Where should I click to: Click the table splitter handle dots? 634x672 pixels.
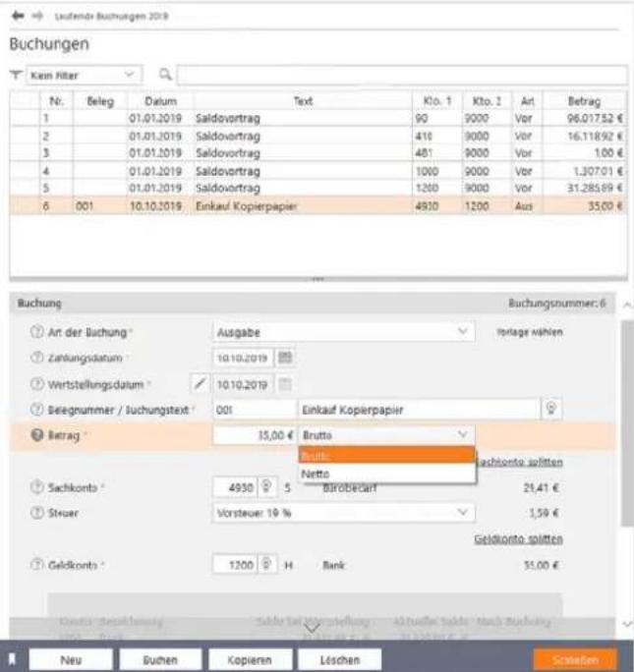(x=317, y=279)
